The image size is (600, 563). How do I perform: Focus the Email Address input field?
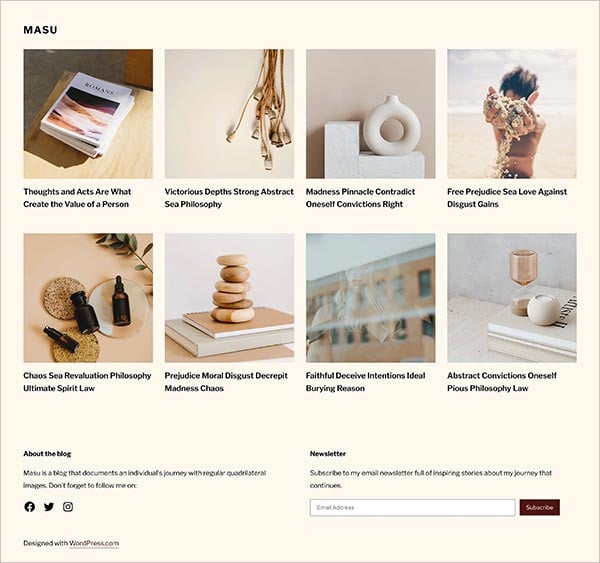pos(412,508)
